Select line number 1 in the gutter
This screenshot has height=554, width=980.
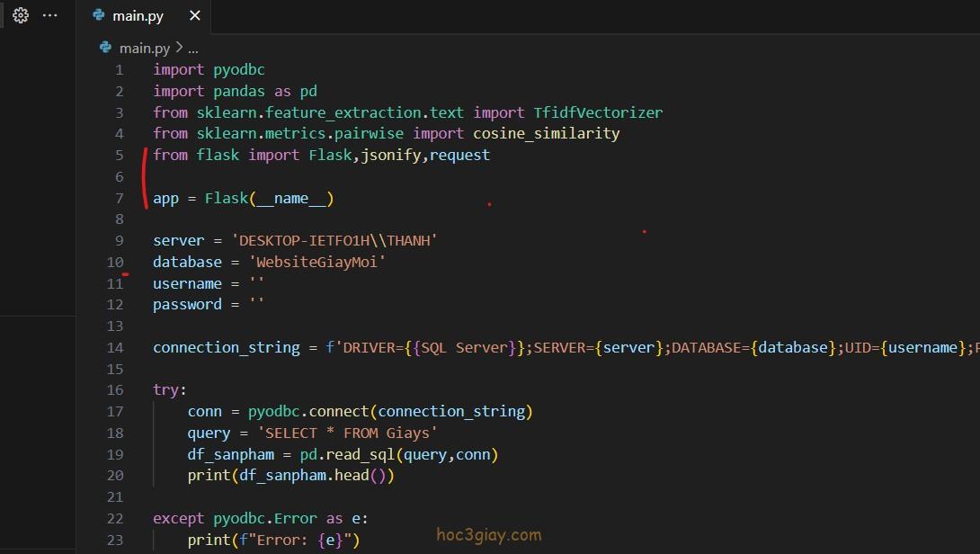click(119, 70)
